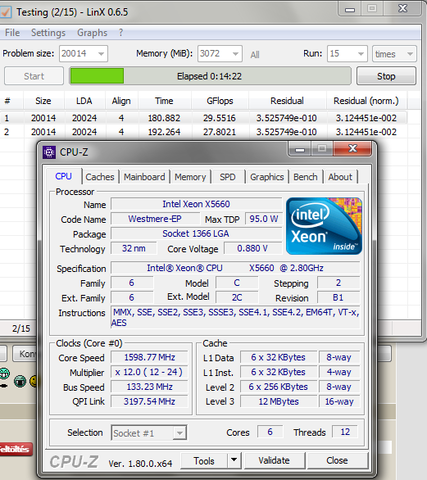Click the dark green emoticon icon
The width and height of the screenshot is (427, 480).
[20, 381]
